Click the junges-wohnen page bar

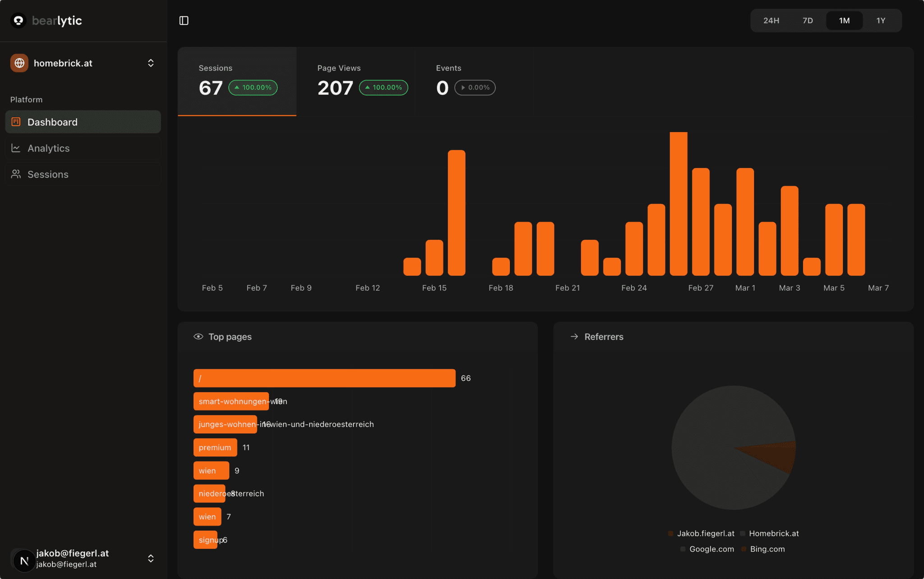click(x=225, y=424)
